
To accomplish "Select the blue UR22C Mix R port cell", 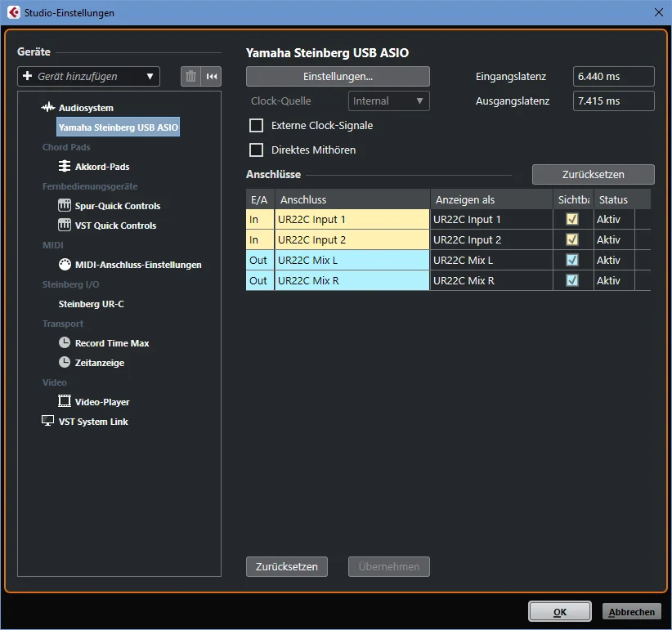I will click(352, 280).
